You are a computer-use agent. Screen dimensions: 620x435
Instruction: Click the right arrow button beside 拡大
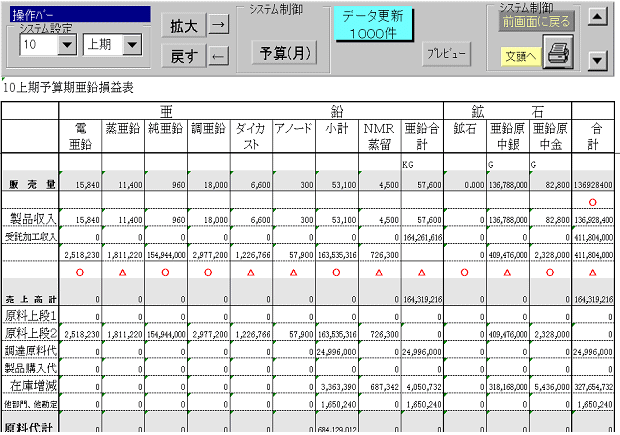coord(219,25)
